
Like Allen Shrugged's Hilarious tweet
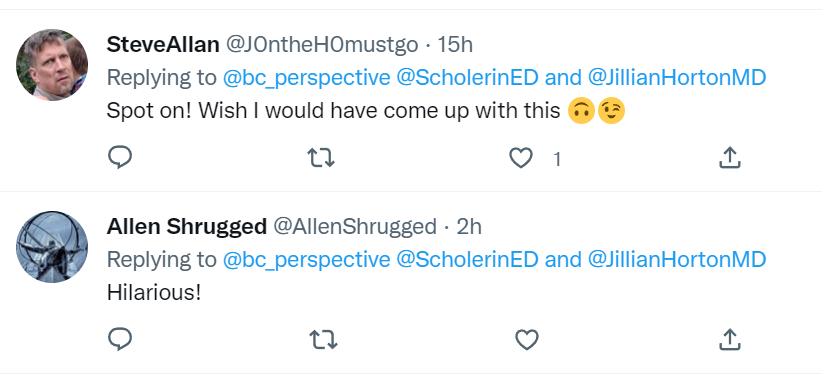tap(527, 340)
